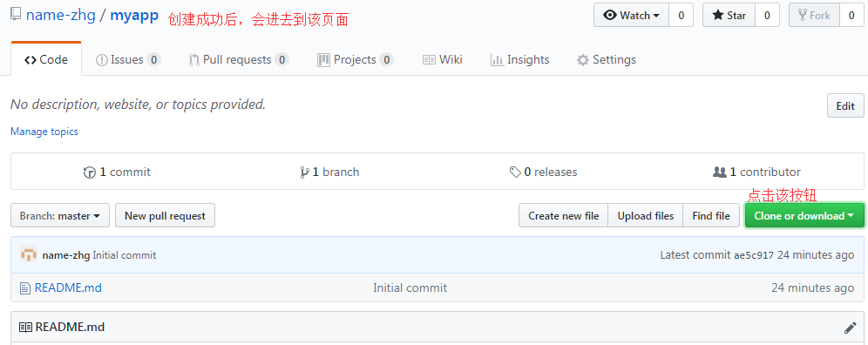The width and height of the screenshot is (868, 345).
Task: Click the watchers count next to Watch
Action: [681, 15]
